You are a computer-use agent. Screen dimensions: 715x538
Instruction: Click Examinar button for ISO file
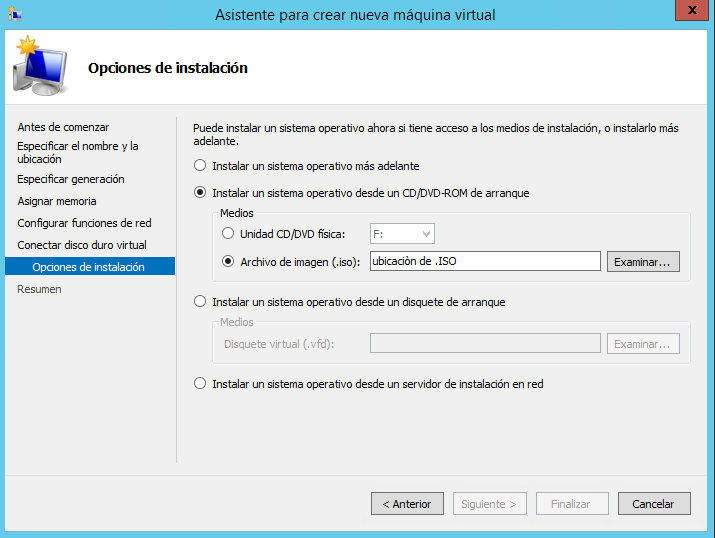click(x=643, y=262)
